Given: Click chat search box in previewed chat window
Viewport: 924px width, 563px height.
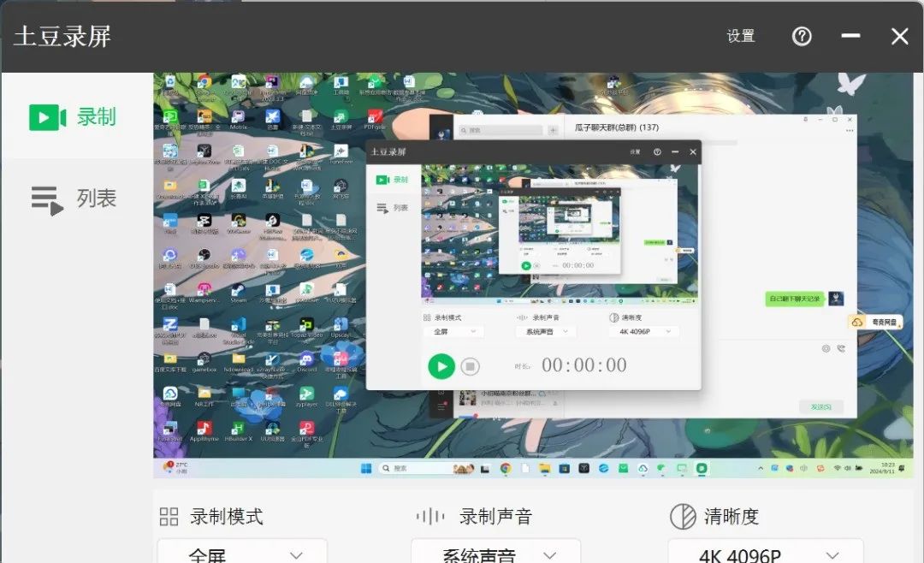Looking at the screenshot, I should tap(500, 130).
